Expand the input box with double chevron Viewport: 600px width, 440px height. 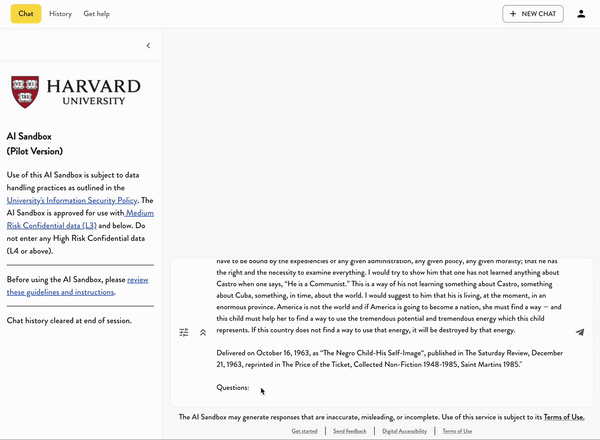click(x=202, y=332)
